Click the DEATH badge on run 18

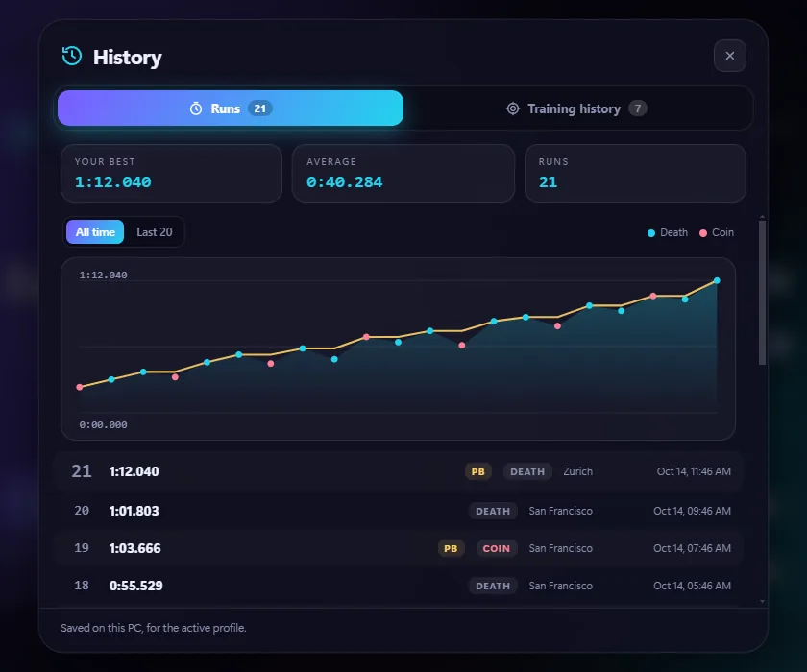493,586
